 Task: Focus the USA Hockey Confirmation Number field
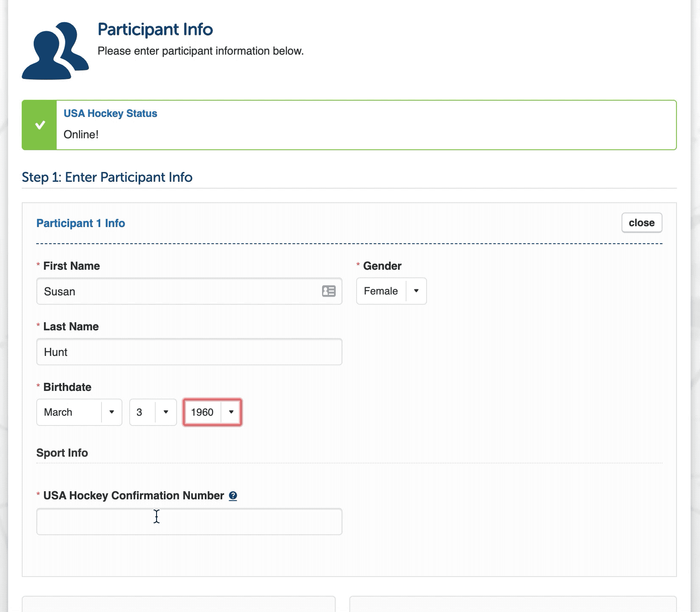click(189, 522)
